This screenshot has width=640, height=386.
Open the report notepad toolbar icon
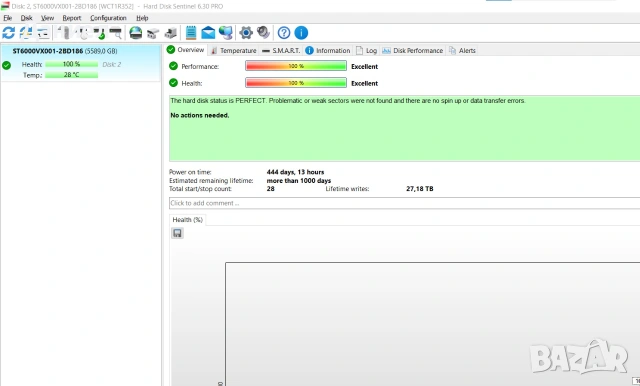[191, 33]
